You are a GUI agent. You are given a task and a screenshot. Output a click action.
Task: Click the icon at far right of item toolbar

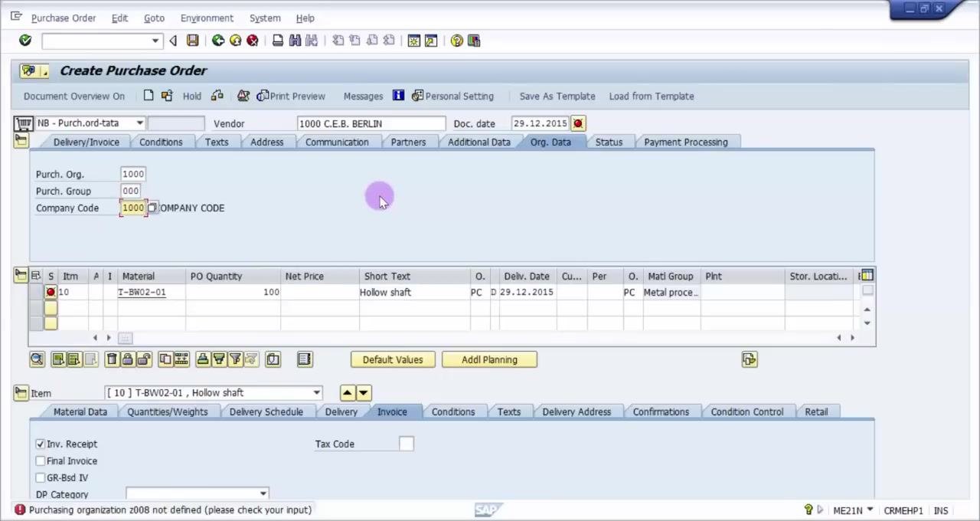(750, 359)
